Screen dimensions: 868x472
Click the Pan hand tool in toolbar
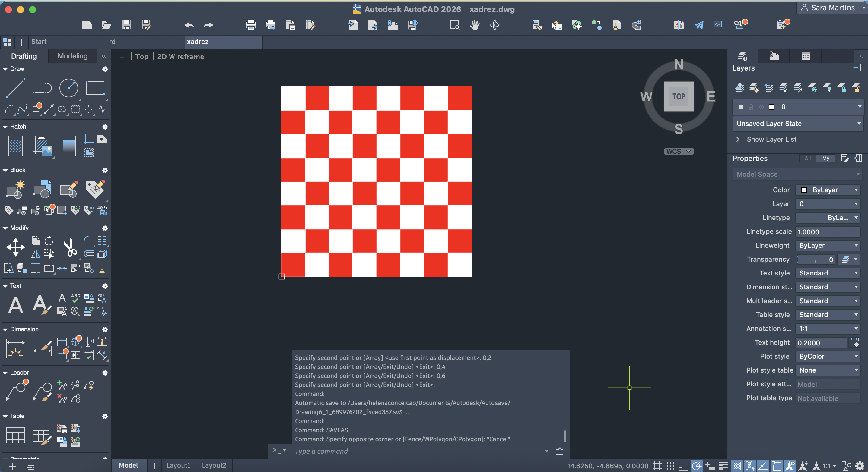(x=475, y=25)
